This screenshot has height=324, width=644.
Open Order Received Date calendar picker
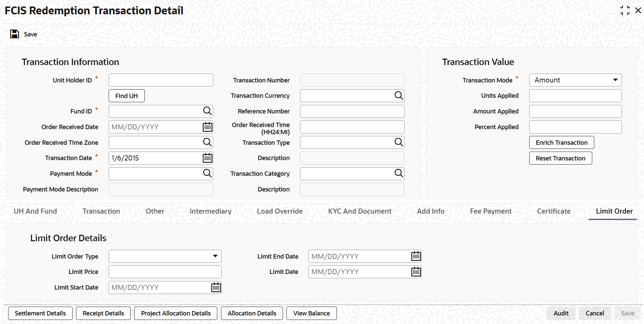click(207, 127)
